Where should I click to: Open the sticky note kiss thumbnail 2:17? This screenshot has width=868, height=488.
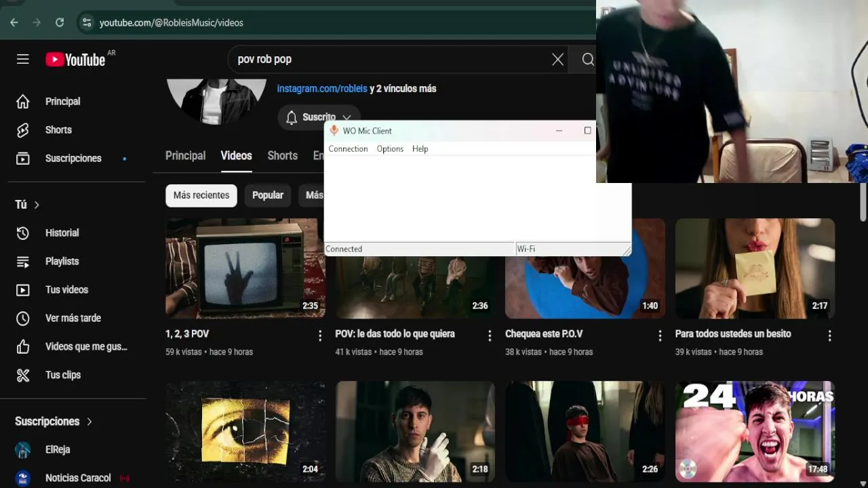tap(755, 268)
